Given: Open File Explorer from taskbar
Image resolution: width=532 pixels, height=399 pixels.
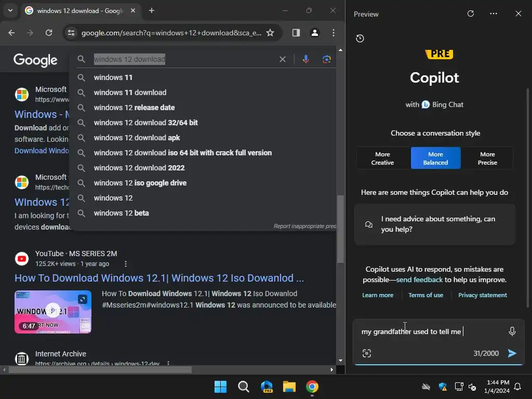Looking at the screenshot, I should tap(289, 387).
